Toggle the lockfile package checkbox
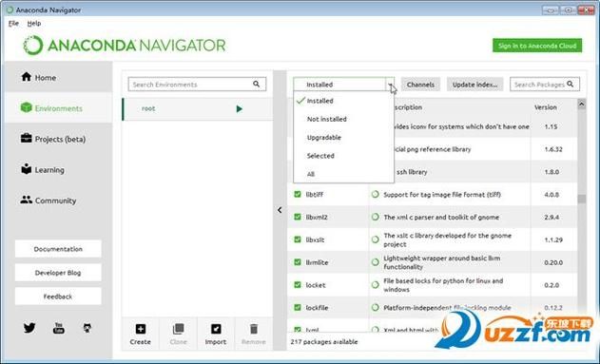This screenshot has height=364, width=600. point(298,307)
